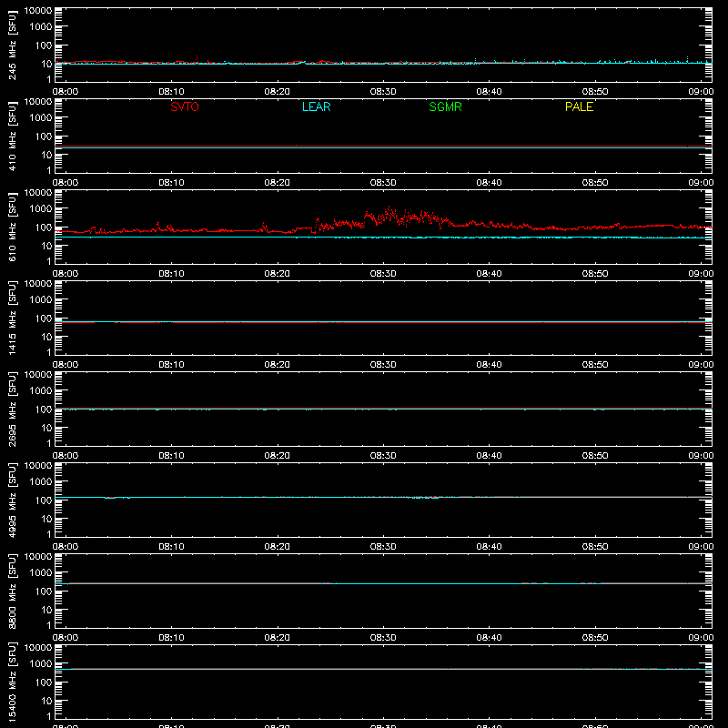Image resolution: width=728 pixels, height=728 pixels.
Task: Click the 10000 tick label on 4995 MHz plot
Action: (x=38, y=466)
